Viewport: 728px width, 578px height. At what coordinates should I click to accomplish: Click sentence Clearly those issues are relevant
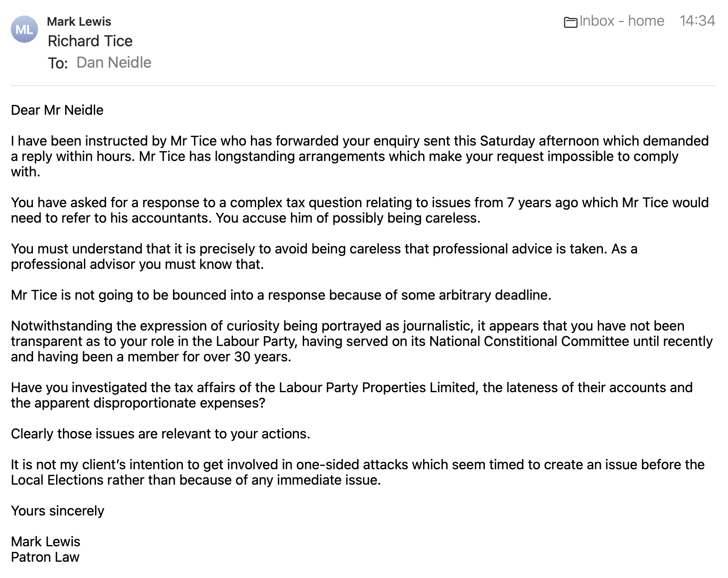coord(160,434)
